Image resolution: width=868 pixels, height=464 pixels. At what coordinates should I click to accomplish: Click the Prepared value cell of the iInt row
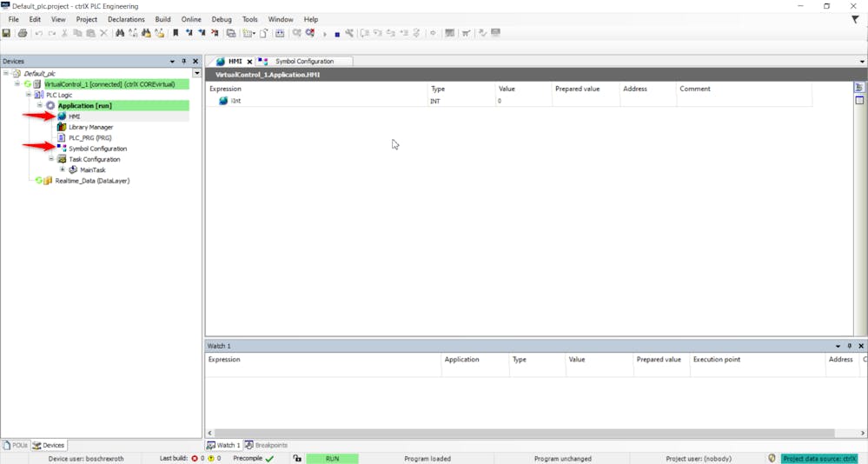(x=585, y=101)
